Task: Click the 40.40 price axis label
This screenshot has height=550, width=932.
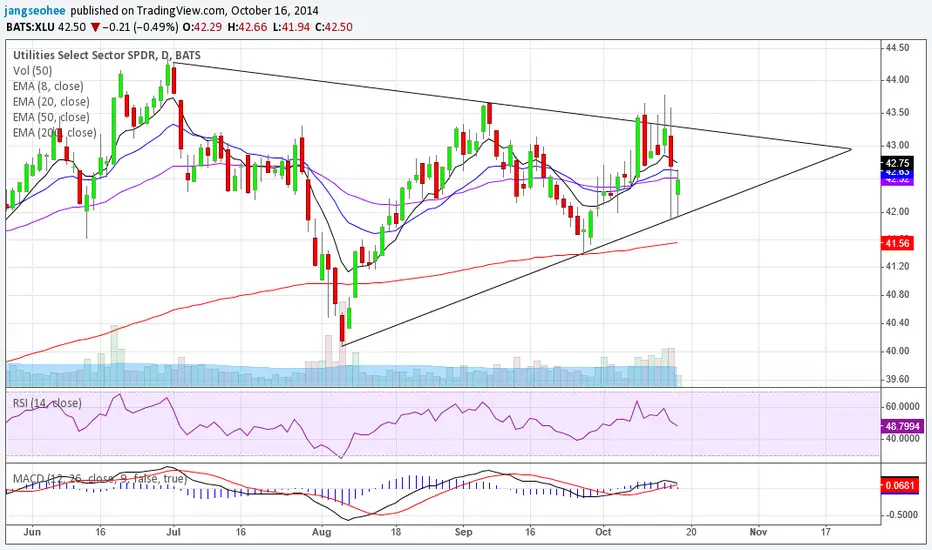Action: (897, 323)
